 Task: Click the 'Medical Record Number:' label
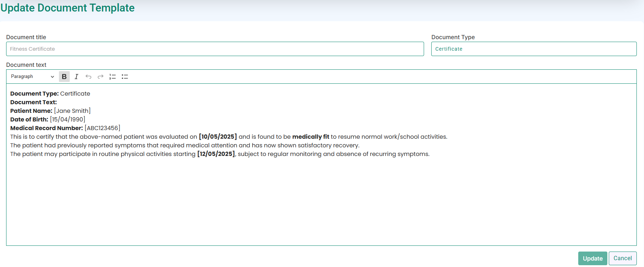click(46, 128)
